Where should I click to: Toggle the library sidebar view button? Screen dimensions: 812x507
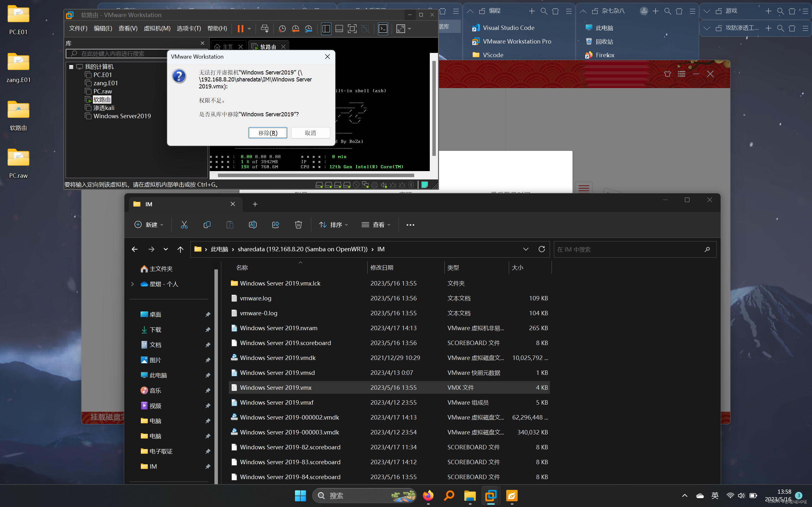tap(326, 29)
